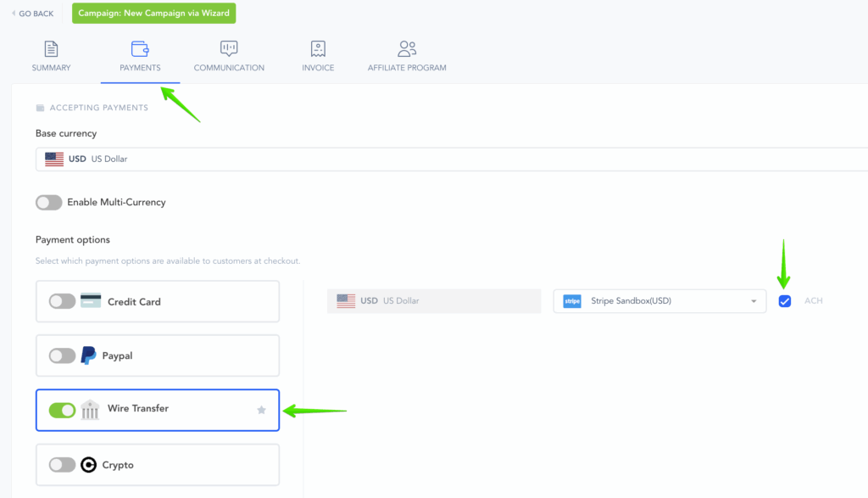Image resolution: width=868 pixels, height=498 pixels.
Task: Disable the Wire Transfer toggle
Action: (62, 411)
